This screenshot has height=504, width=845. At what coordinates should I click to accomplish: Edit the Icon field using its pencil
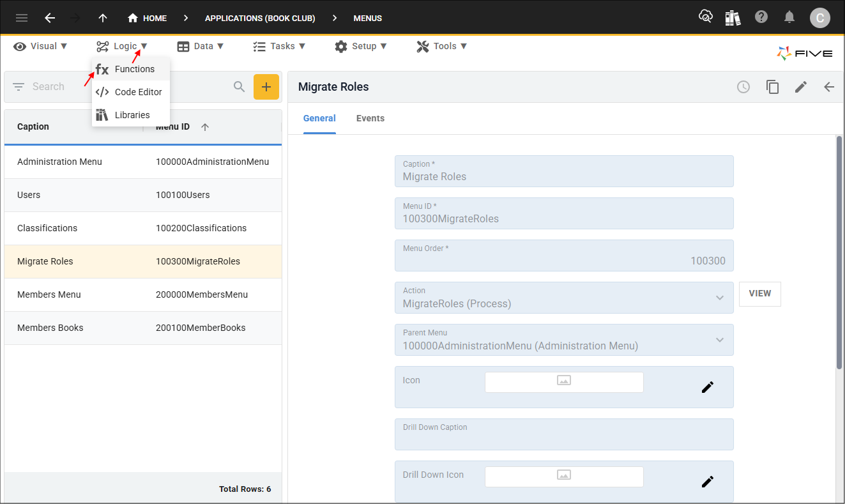coord(708,387)
